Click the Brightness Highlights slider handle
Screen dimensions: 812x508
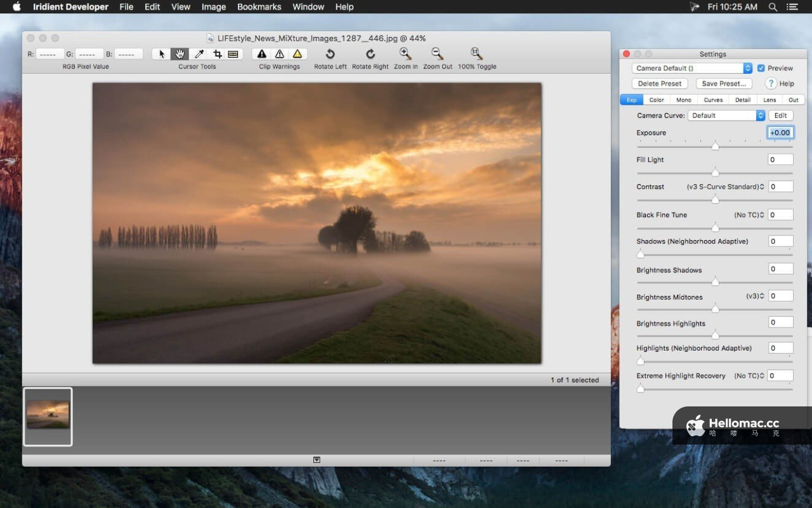point(715,335)
